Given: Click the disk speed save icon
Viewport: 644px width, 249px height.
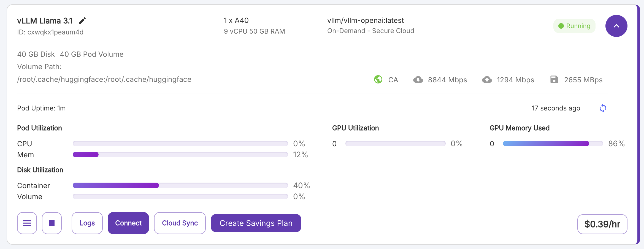Looking at the screenshot, I should (x=554, y=80).
